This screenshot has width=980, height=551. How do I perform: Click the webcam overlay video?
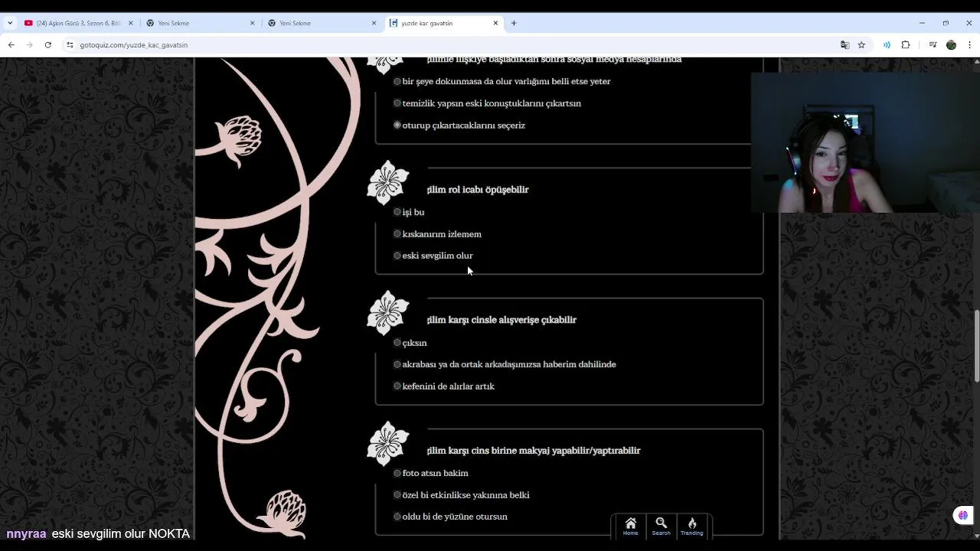(865, 142)
